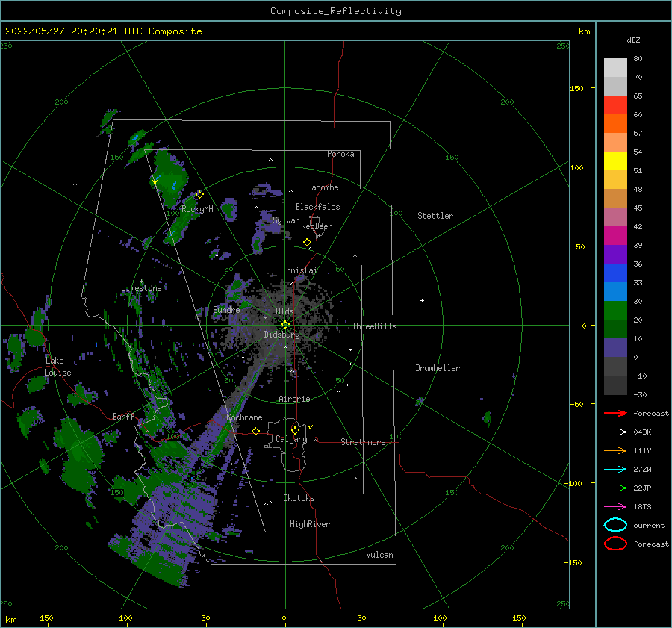Click the asterisk marker above Limestone
This screenshot has height=628, width=672.
pyautogui.click(x=141, y=282)
